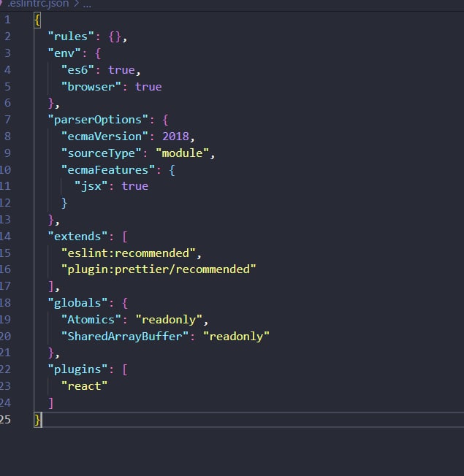Click the true value after "jsx"

(x=135, y=186)
